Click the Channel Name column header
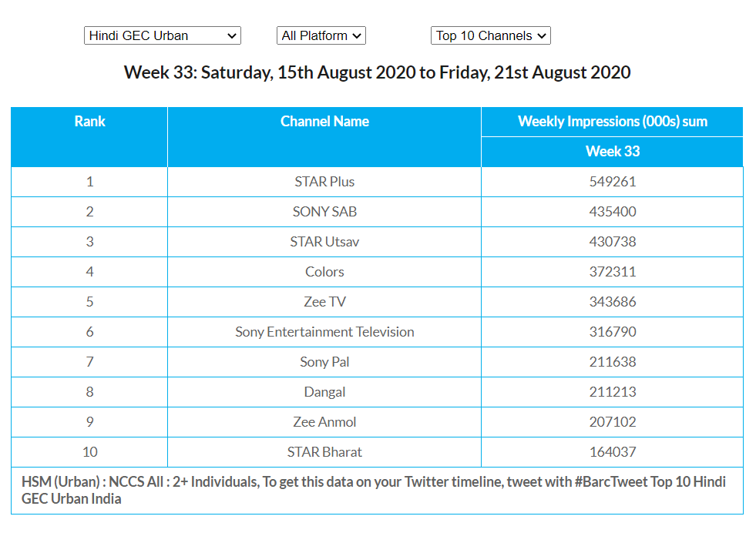Viewport: 756px width, 543px height. click(324, 122)
